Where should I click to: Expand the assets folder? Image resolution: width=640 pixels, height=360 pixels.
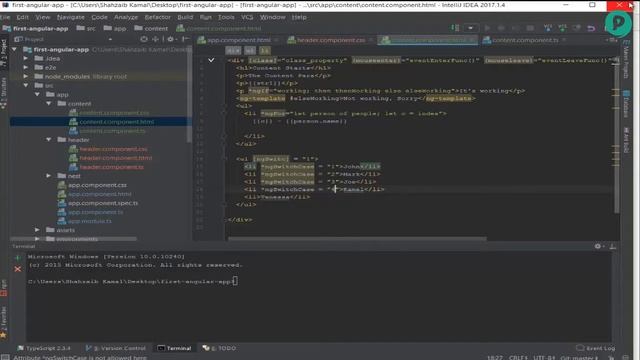point(38,230)
